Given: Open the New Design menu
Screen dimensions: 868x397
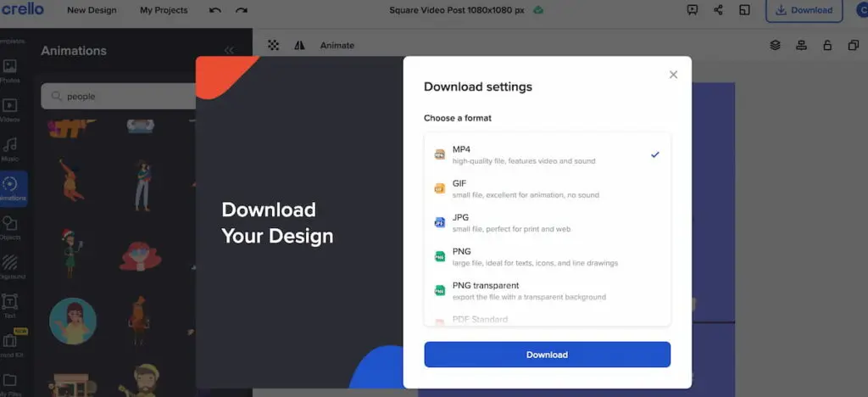Looking at the screenshot, I should point(92,10).
